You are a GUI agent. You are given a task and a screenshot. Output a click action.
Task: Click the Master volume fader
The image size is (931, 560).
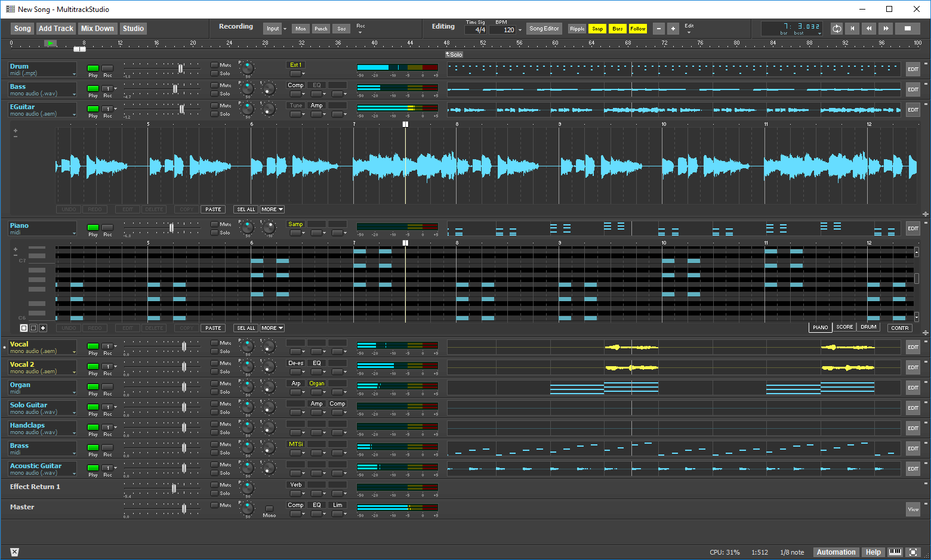point(184,509)
